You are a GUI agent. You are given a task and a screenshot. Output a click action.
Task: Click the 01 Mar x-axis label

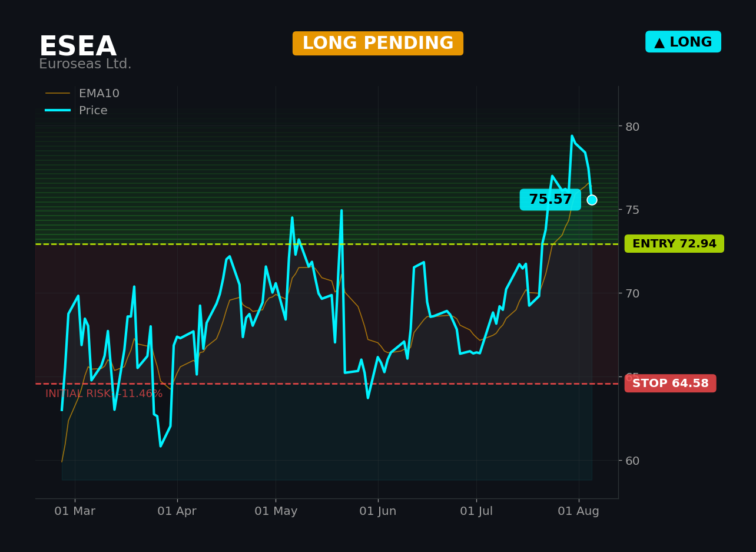[x=75, y=511]
